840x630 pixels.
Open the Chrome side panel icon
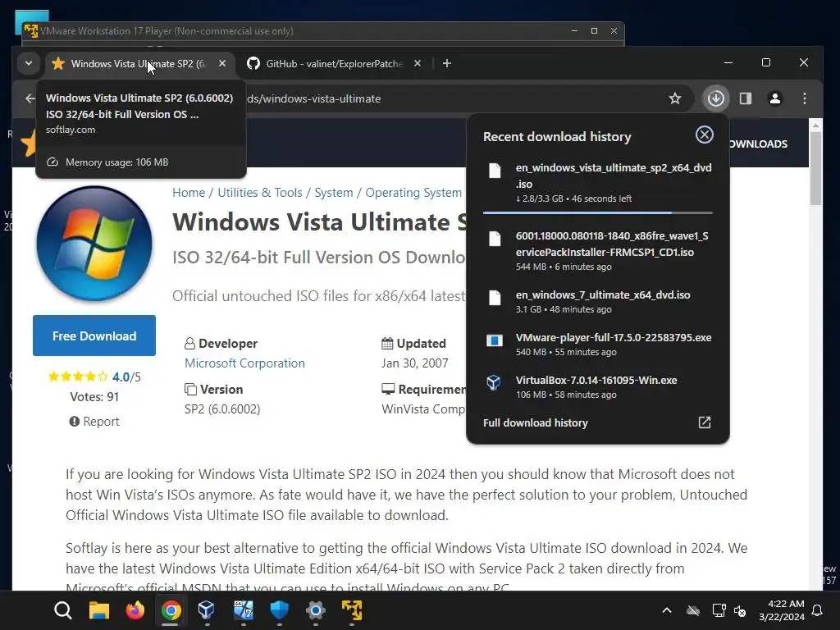pyautogui.click(x=745, y=98)
